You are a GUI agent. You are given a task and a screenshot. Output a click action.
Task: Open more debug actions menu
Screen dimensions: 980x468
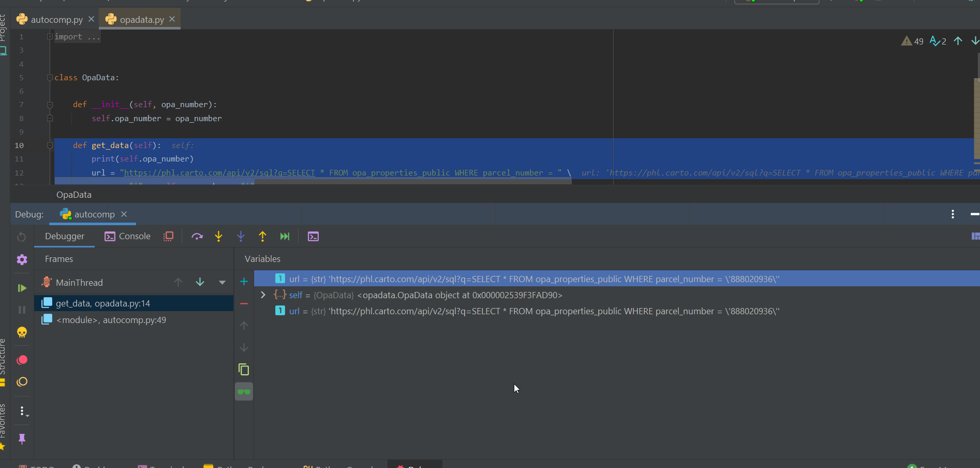23,411
